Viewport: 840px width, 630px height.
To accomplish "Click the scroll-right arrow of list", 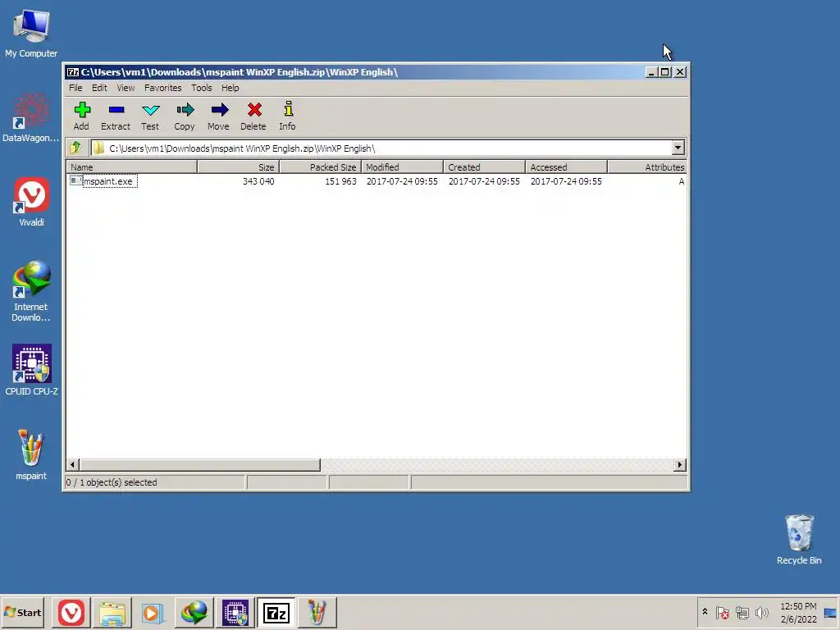I will (x=680, y=464).
